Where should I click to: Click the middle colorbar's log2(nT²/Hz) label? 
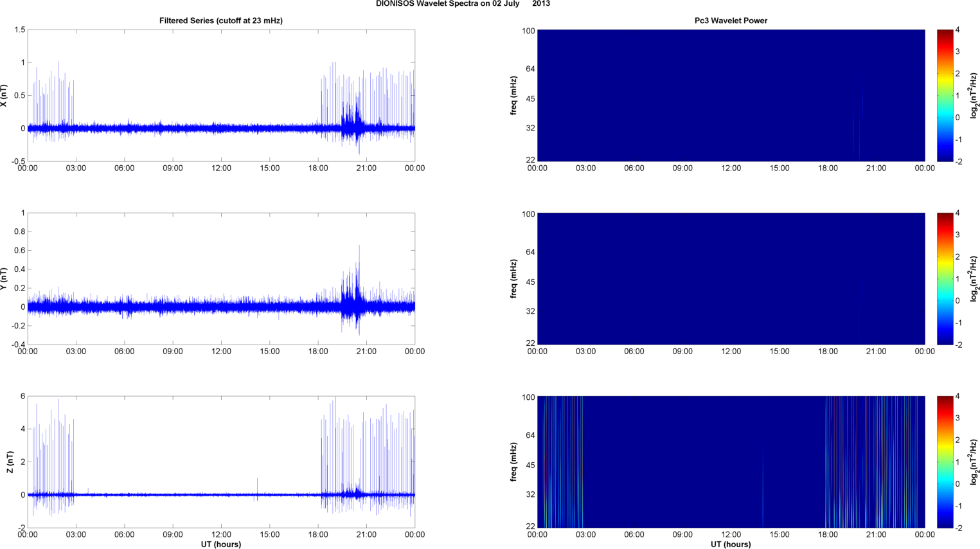974,279
